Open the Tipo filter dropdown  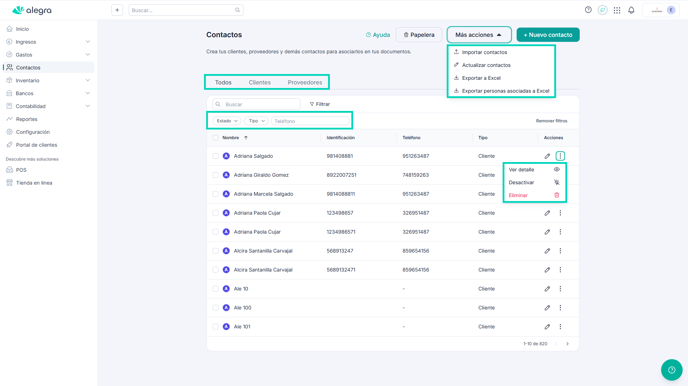(256, 121)
